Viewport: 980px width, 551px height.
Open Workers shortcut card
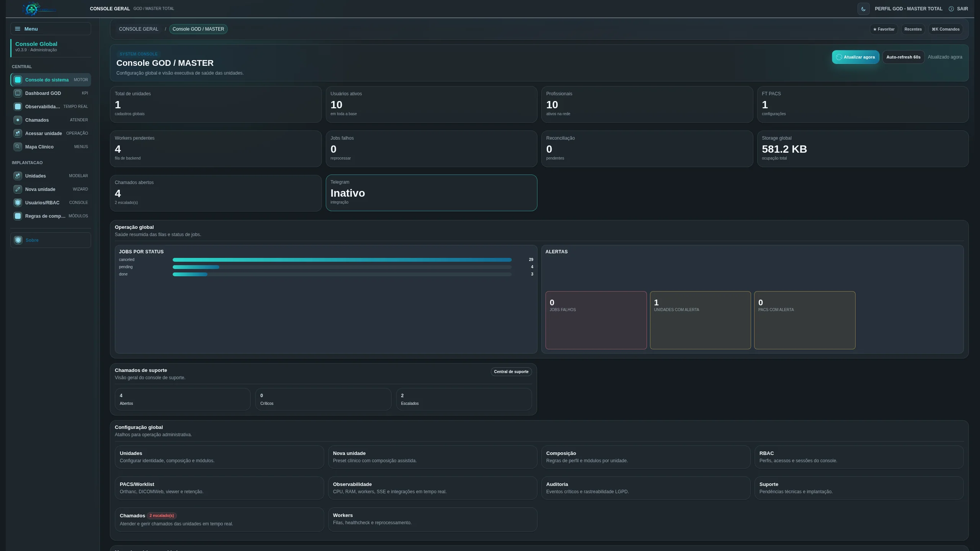433,519
